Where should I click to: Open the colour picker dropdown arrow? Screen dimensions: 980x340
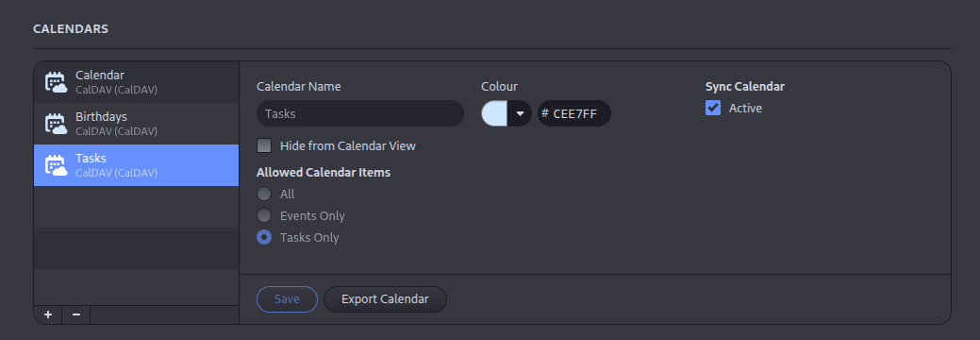point(520,113)
